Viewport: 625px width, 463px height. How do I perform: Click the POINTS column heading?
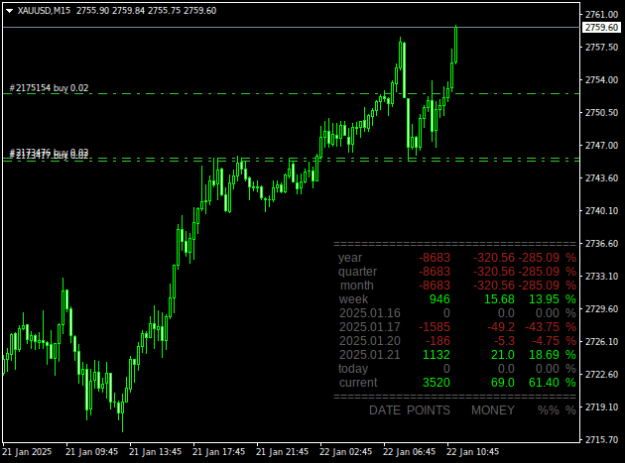pos(428,410)
